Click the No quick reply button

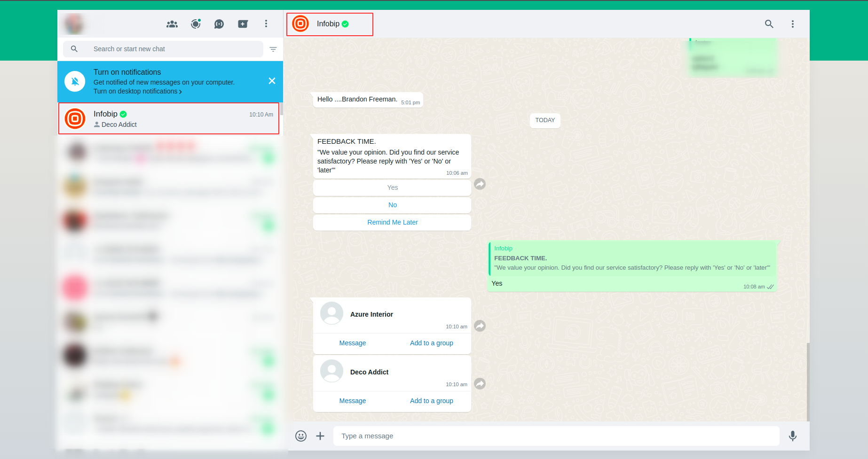click(x=392, y=205)
